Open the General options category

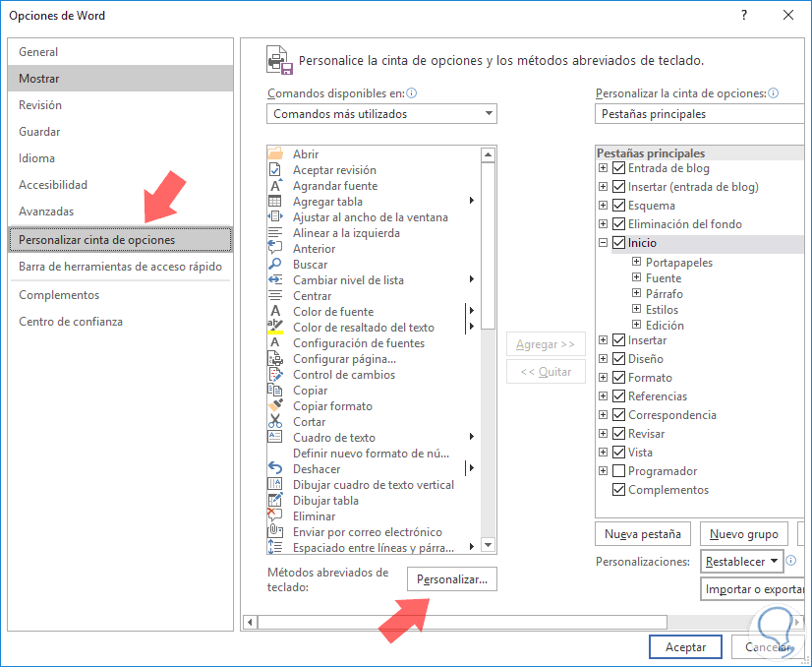[120, 52]
